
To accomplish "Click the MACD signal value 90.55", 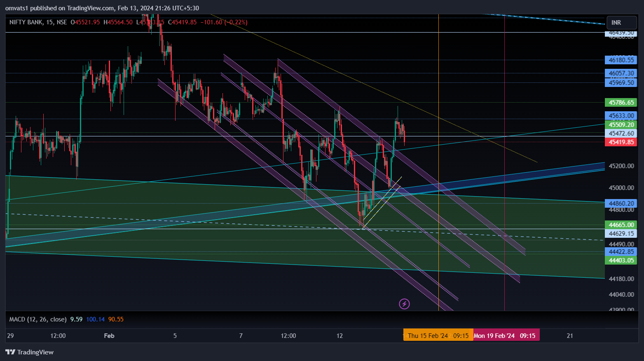I will pos(116,319).
